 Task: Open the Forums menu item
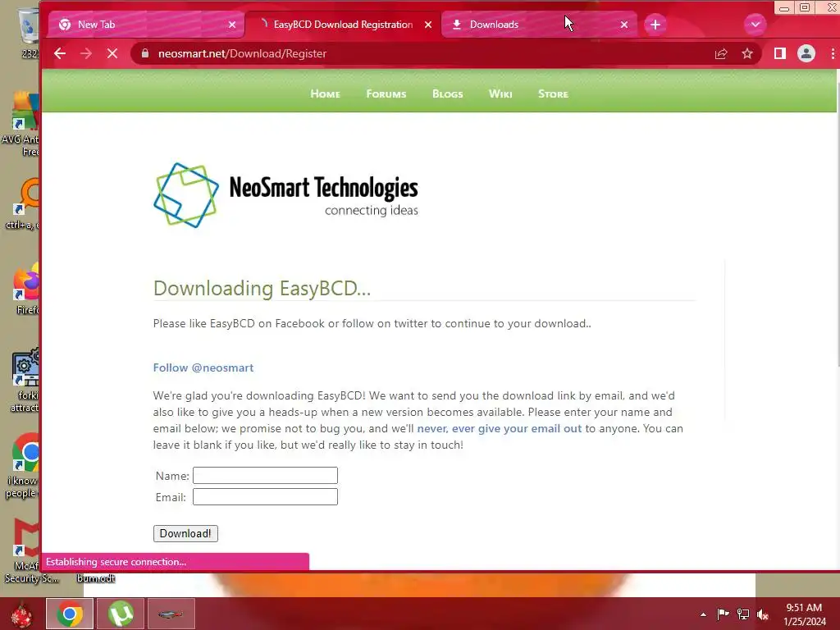386,94
